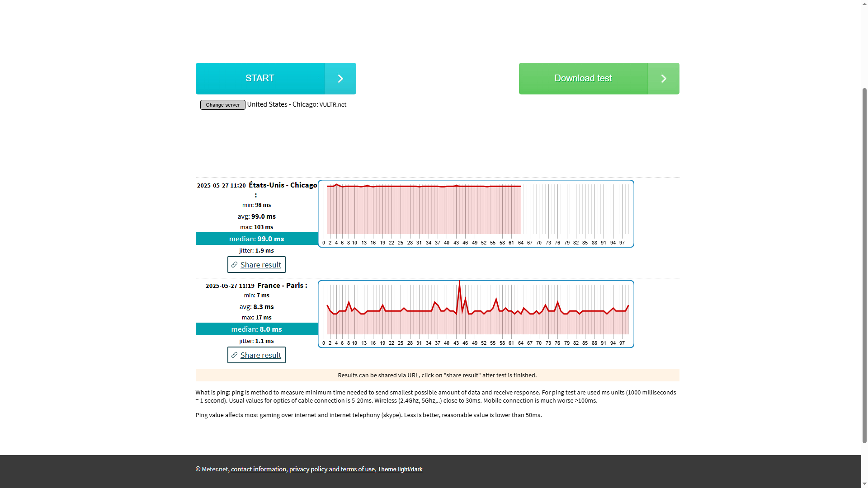Open the Change server selector
868x488 pixels.
(222, 105)
